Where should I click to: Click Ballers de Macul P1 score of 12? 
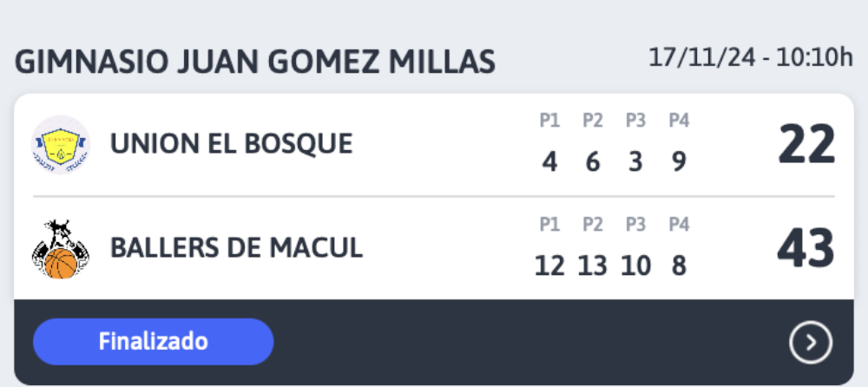click(x=549, y=266)
